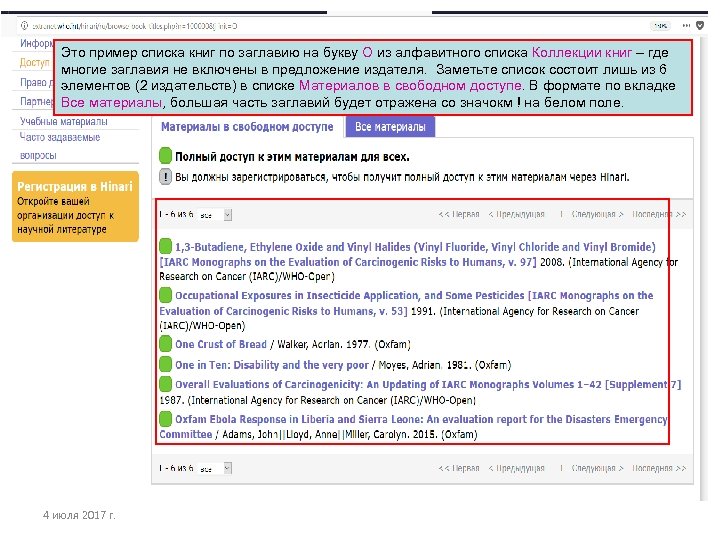
Task: Click browser shield icon in address bar
Action: [x=700, y=26]
